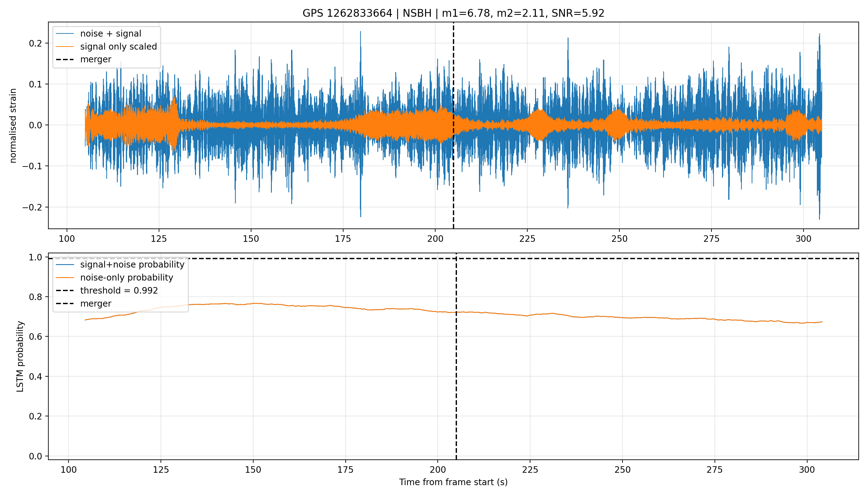Click the 250 tick label on the bottom x-axis
The height and width of the screenshot is (496, 868).
click(622, 470)
